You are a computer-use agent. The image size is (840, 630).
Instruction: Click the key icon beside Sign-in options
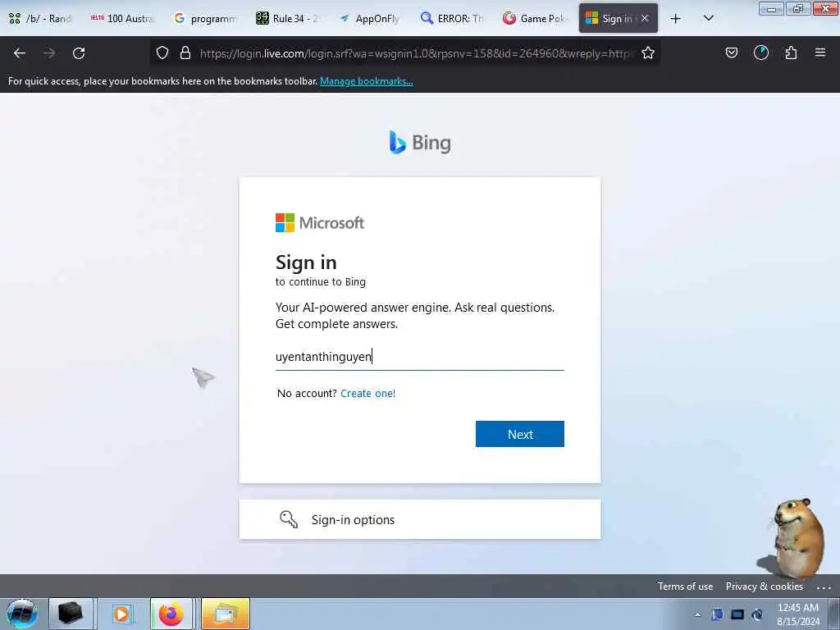(289, 519)
